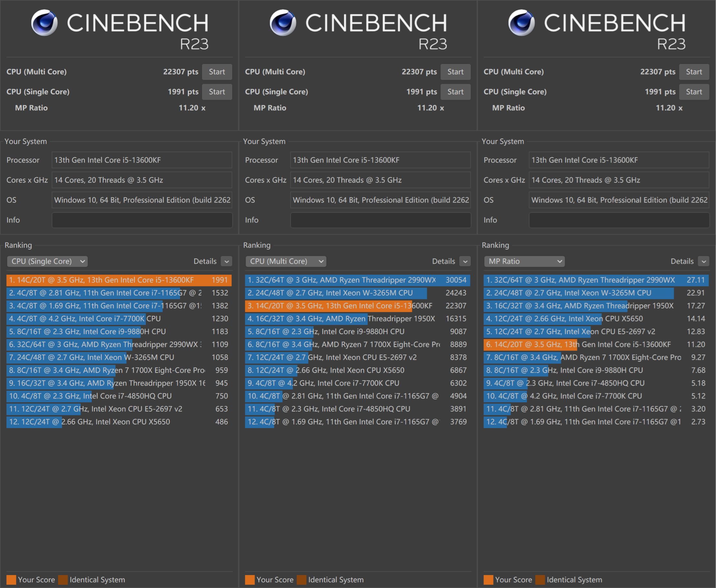The width and height of the screenshot is (716, 588).
Task: Click the Info field in middle panel
Action: click(x=381, y=220)
